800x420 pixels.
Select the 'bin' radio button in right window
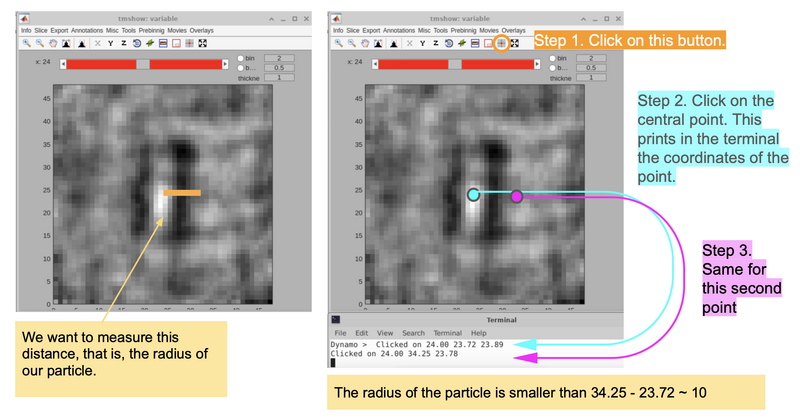tap(555, 59)
